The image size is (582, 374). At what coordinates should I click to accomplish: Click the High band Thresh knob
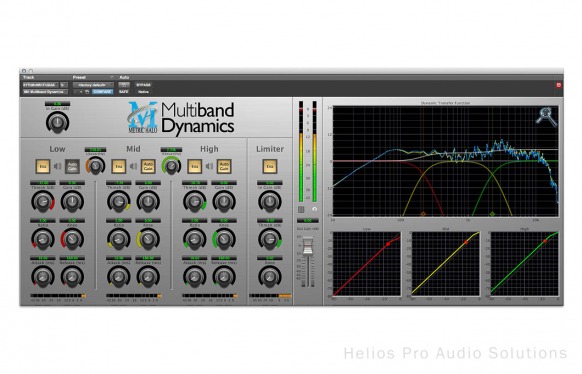(194, 202)
